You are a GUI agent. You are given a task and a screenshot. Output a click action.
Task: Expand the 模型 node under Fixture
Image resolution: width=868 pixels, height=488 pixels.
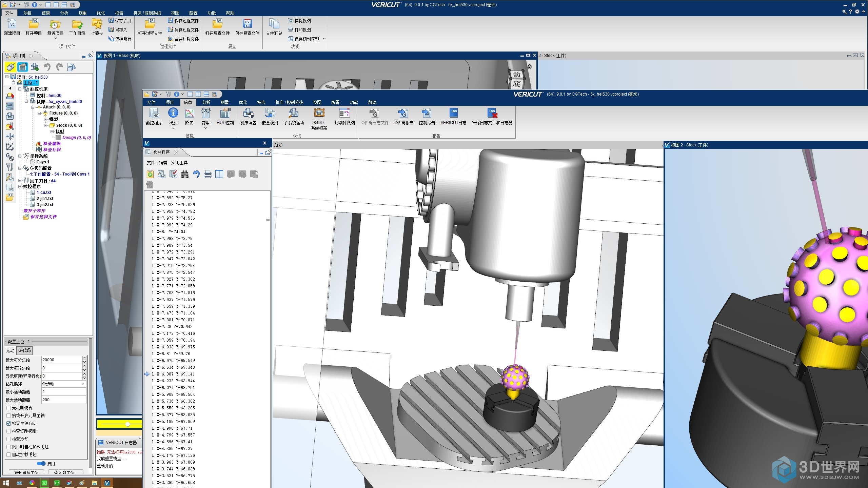point(46,119)
